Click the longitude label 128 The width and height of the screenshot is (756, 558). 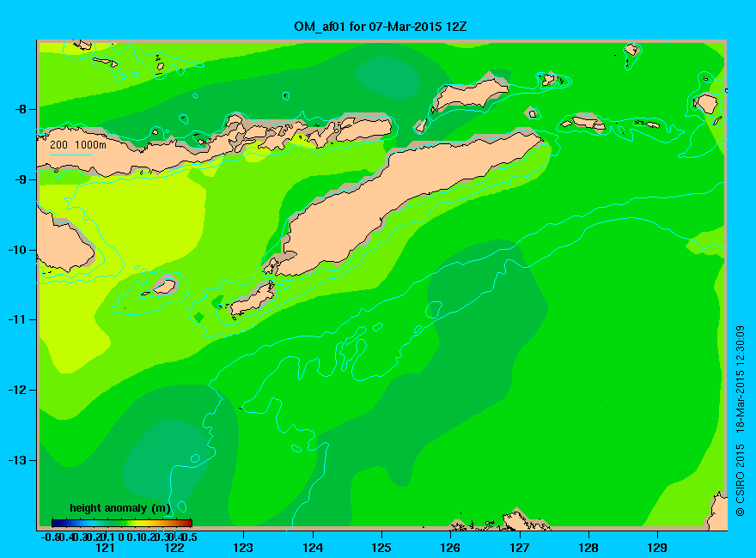(x=588, y=548)
